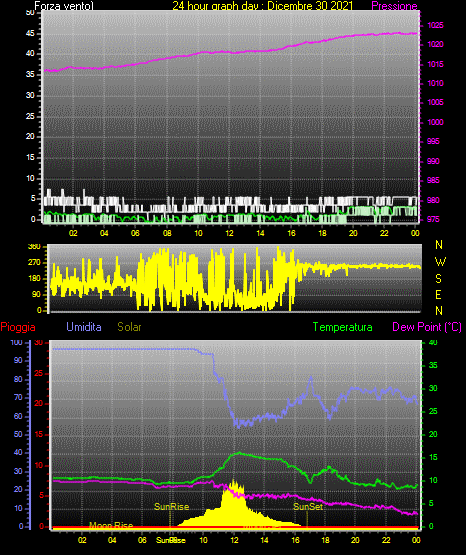Click the 360 wind direction axis value
Viewport: 466px width, 555px height.
pyautogui.click(x=34, y=247)
